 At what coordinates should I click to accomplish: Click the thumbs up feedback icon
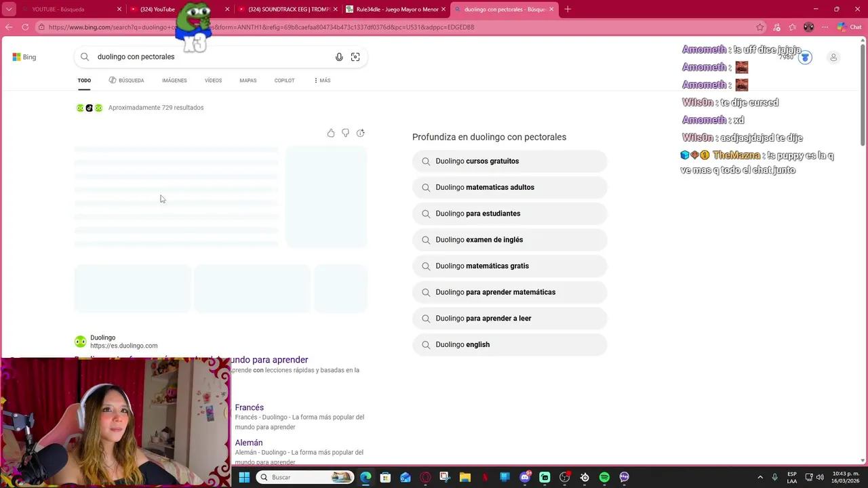pyautogui.click(x=331, y=133)
